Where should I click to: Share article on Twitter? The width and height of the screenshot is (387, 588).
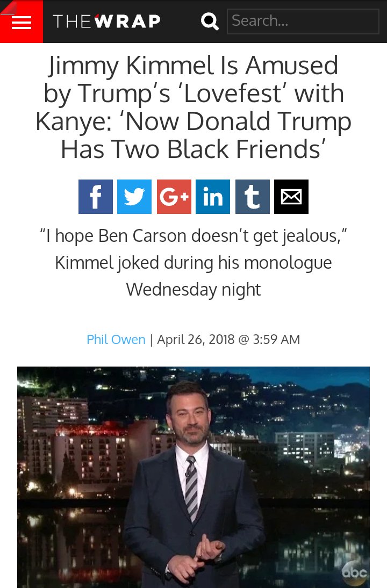[x=134, y=197]
